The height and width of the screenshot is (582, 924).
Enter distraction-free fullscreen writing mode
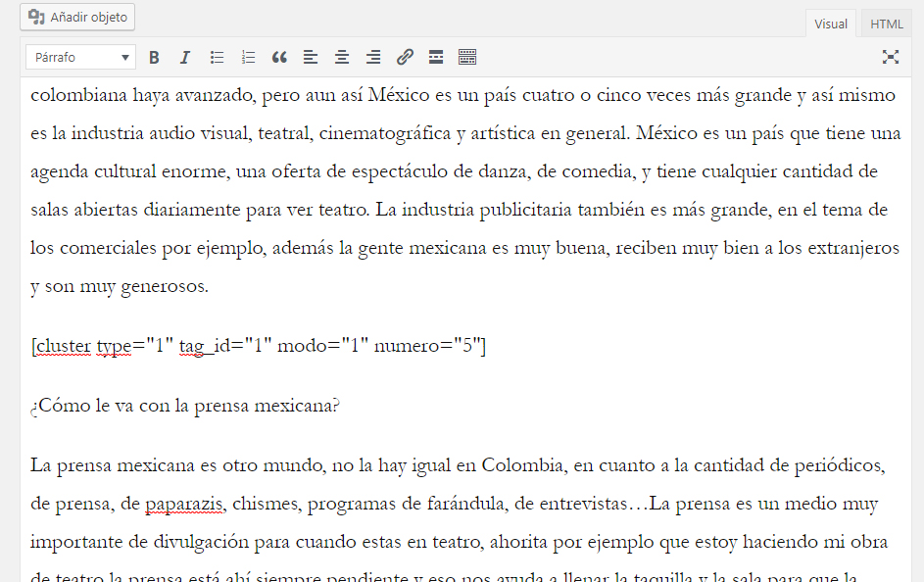[x=891, y=57]
